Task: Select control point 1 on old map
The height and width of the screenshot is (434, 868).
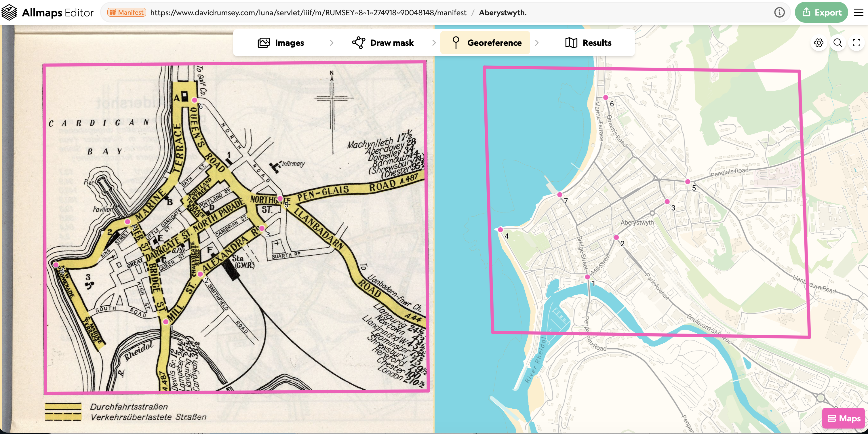Action: click(x=165, y=322)
